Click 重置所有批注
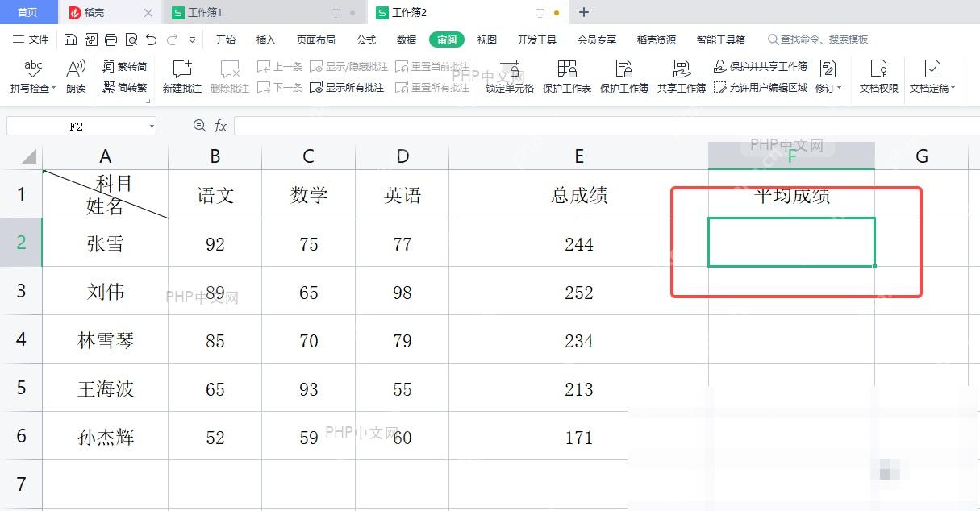Image resolution: width=980 pixels, height=511 pixels. [x=432, y=87]
